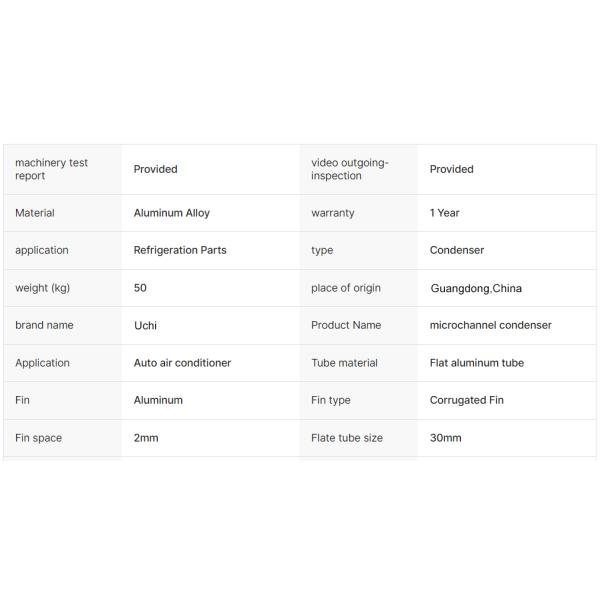
Task: Select the brand name value 'Uchi'
Action: click(145, 325)
